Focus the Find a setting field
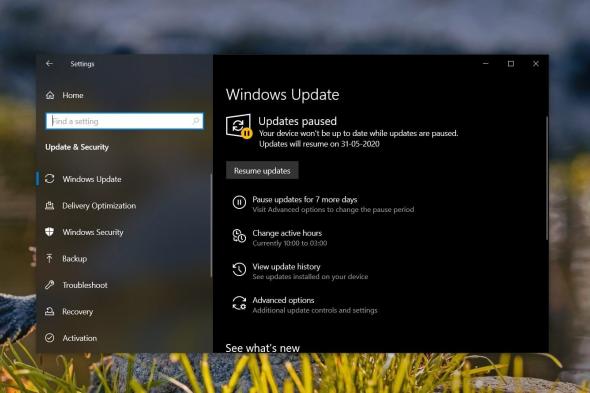 [x=125, y=121]
